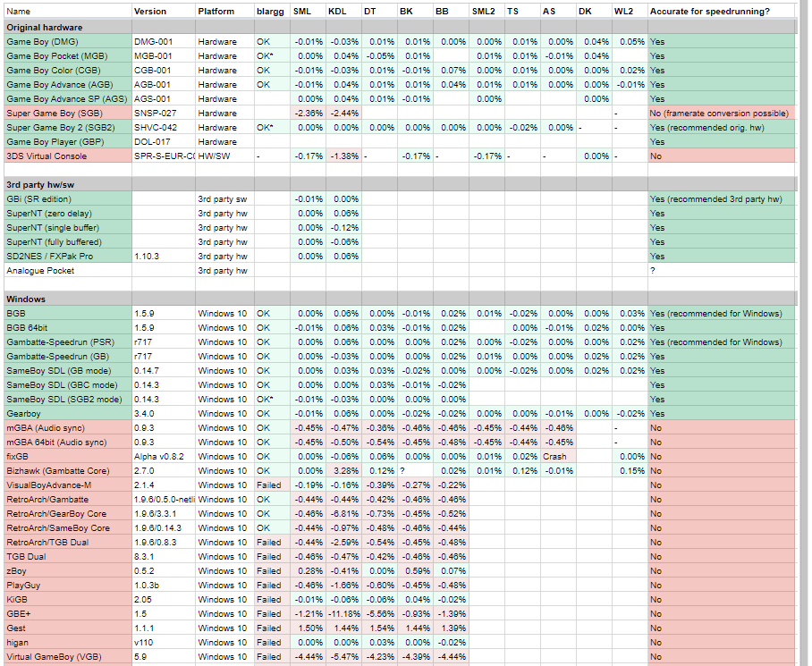Image resolution: width=812 pixels, height=666 pixels.
Task: Select the "fixGB" name cell
Action: click(x=68, y=457)
